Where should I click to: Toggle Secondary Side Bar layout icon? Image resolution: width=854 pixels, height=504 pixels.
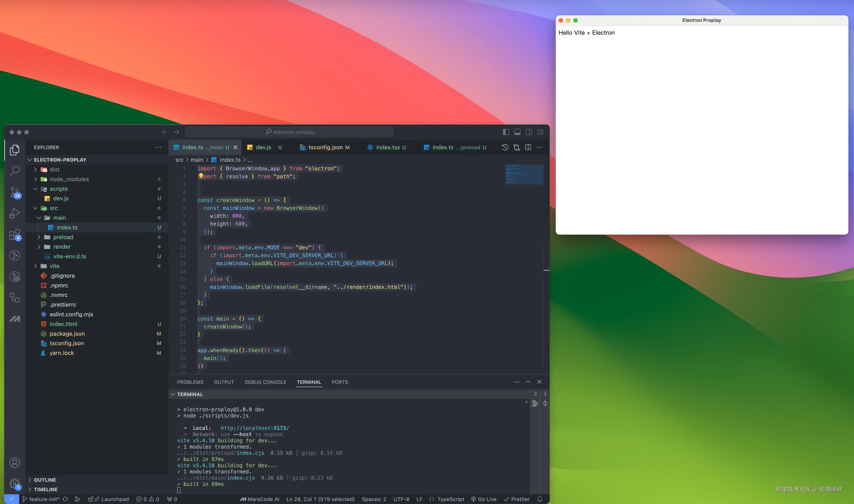tap(529, 132)
